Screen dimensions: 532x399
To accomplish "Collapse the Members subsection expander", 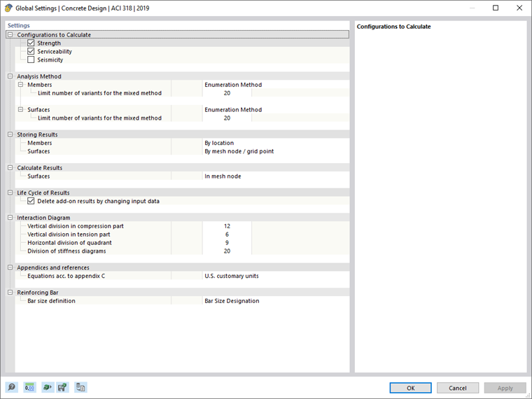I will [x=20, y=85].
